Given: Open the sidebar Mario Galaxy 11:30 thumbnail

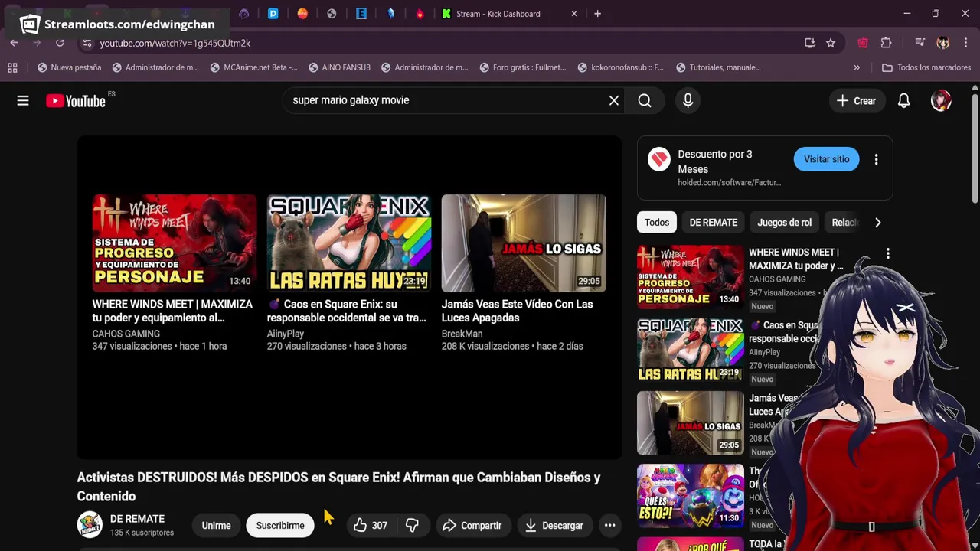Looking at the screenshot, I should [690, 496].
